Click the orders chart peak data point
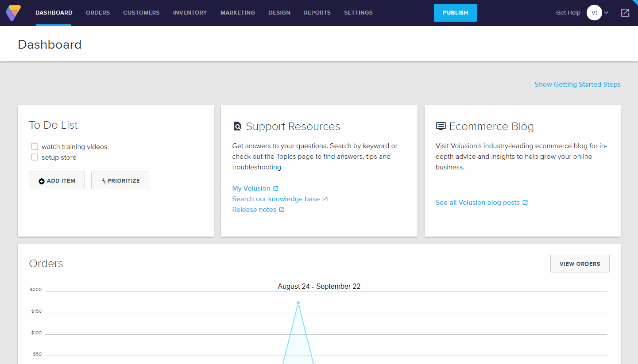The width and height of the screenshot is (638, 364). pyautogui.click(x=298, y=303)
